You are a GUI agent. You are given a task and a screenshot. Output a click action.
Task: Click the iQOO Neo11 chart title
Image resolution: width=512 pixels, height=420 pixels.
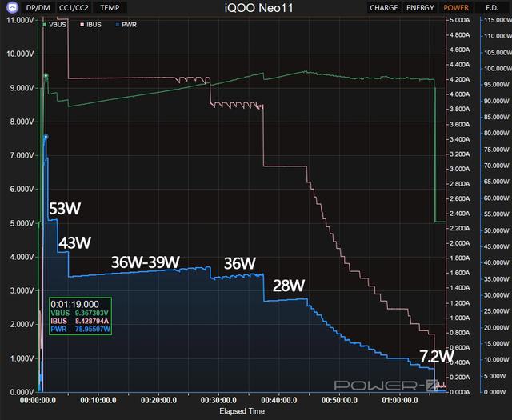[259, 8]
